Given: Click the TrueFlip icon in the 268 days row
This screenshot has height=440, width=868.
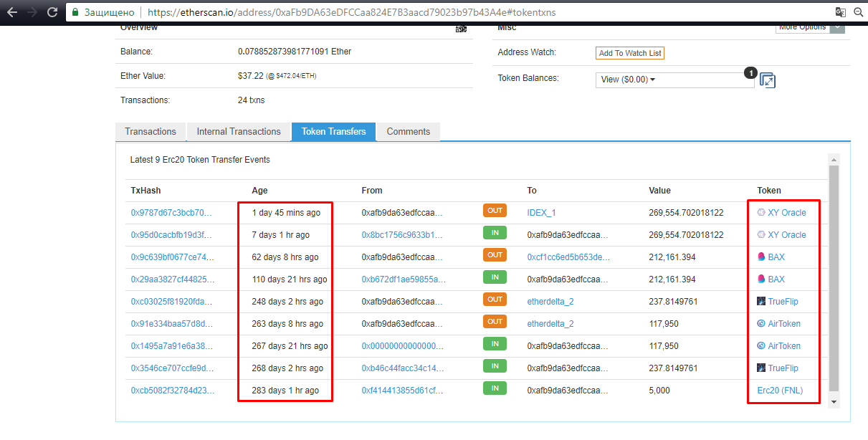Looking at the screenshot, I should point(761,368).
